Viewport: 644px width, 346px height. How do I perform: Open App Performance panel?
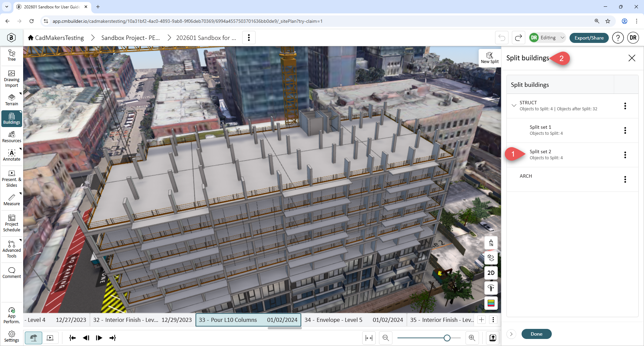(11, 315)
